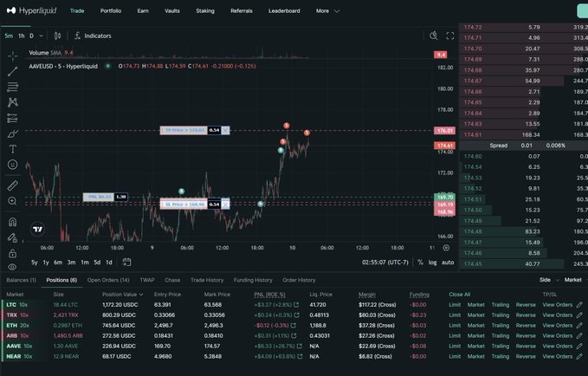Viewport: 588px width, 376px height.
Task: Click the 174.67 ask order book row
Action: (x=524, y=81)
